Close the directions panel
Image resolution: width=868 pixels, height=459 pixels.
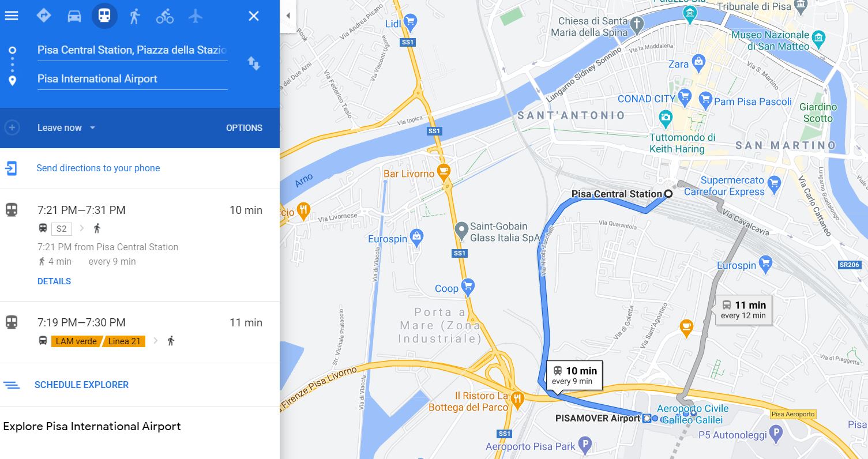coord(254,16)
